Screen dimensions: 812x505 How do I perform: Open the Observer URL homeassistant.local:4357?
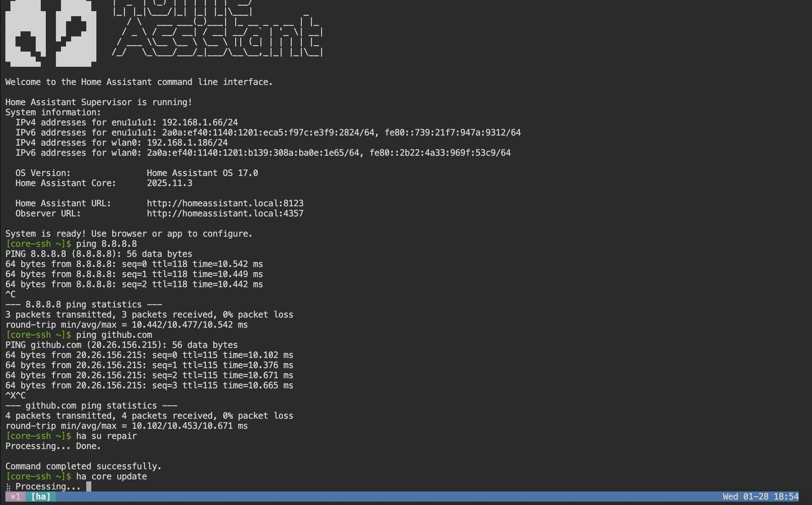[225, 213]
